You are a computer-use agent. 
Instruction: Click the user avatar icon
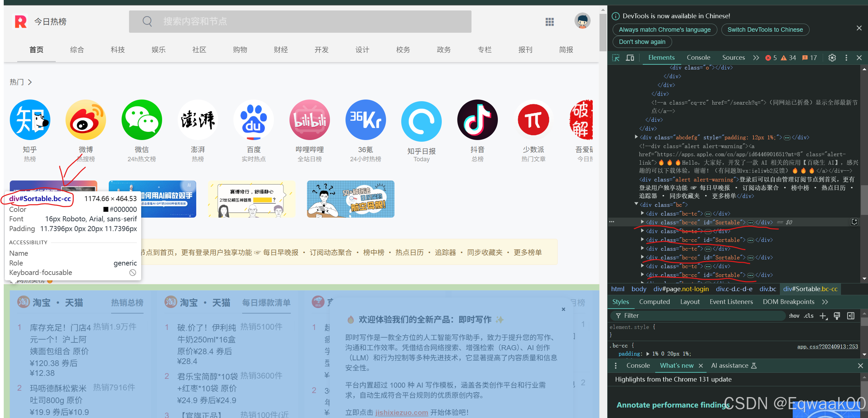[582, 21]
